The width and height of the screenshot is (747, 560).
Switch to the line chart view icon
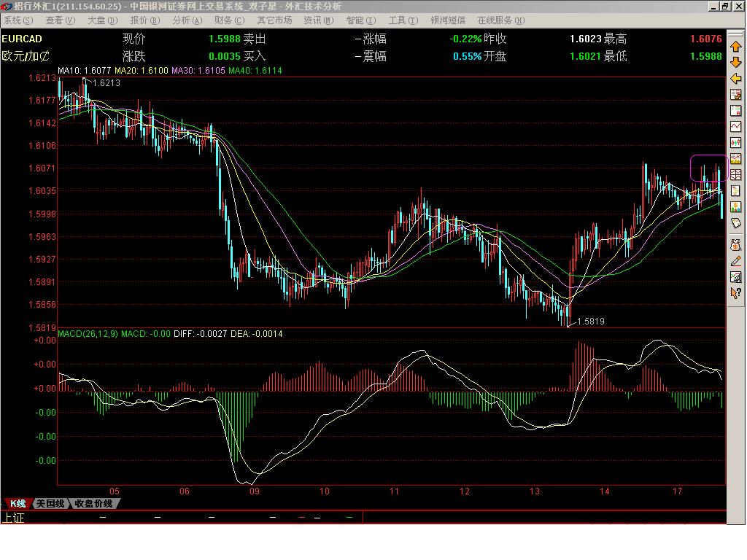point(736,127)
